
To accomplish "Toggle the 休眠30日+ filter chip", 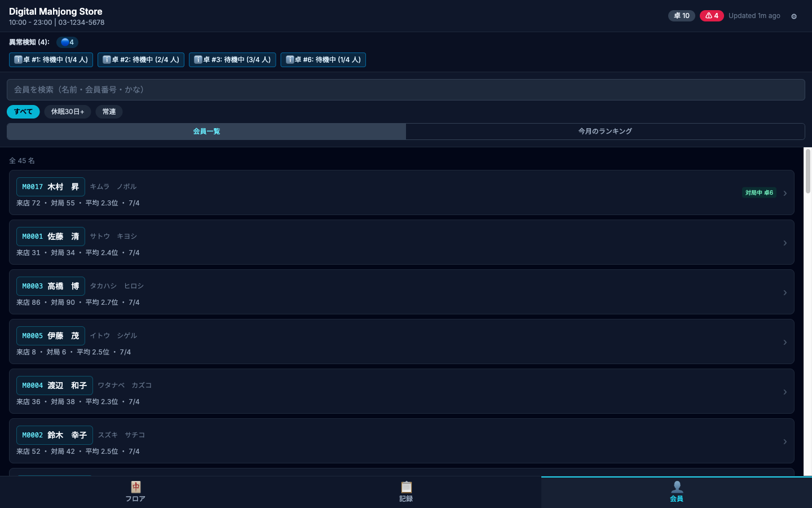I will tap(68, 112).
